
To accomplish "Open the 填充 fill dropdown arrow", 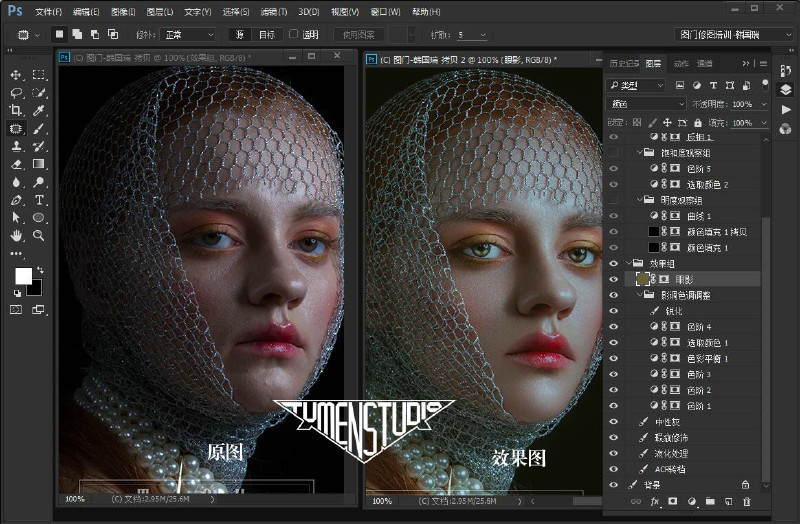I will pos(764,122).
